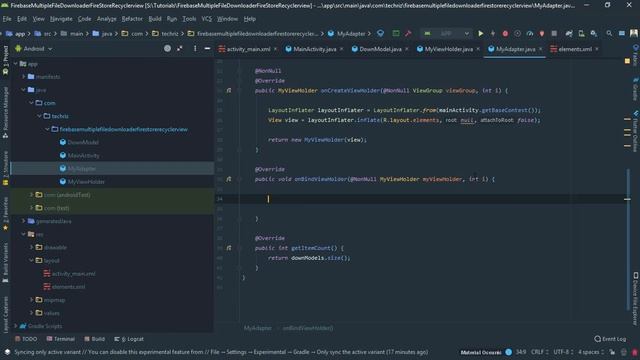Image resolution: width=640 pixels, height=360 pixels.
Task: Open the VCS menu
Action: [207, 19]
